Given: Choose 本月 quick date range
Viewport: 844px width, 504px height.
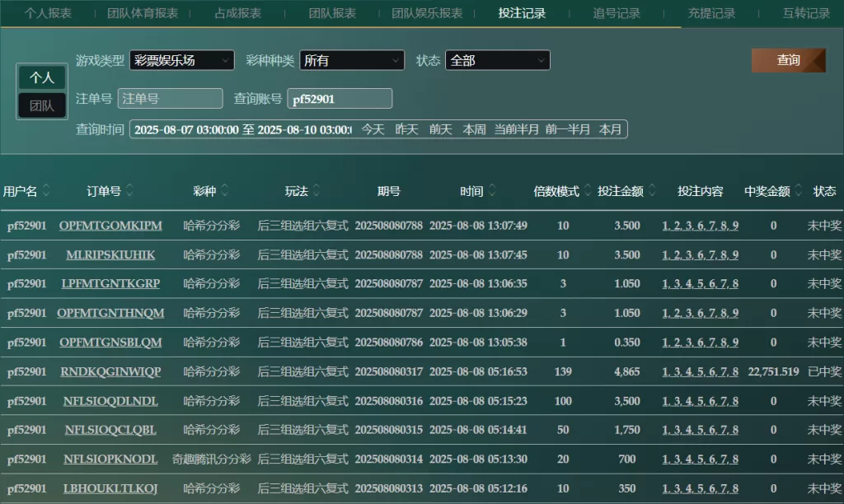Looking at the screenshot, I should point(610,129).
